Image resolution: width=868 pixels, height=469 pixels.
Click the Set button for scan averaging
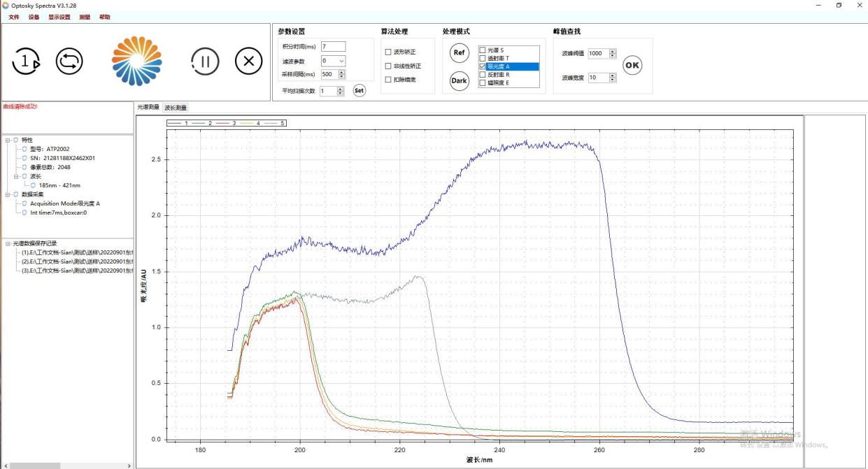(x=359, y=90)
